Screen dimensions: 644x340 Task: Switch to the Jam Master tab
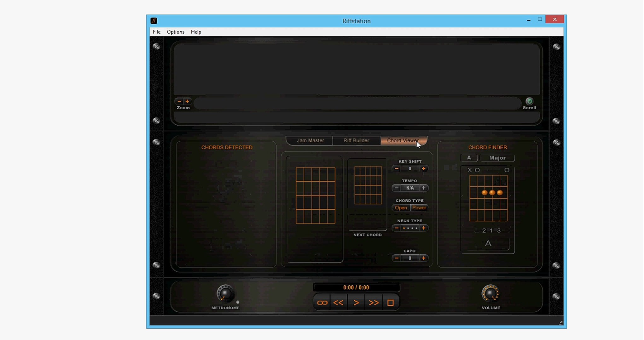coord(310,140)
